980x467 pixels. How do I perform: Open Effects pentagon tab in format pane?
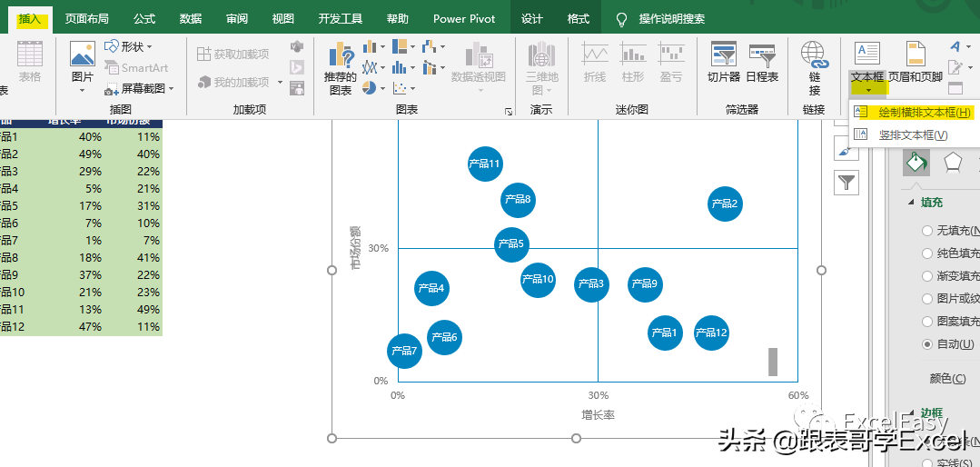coord(953,162)
